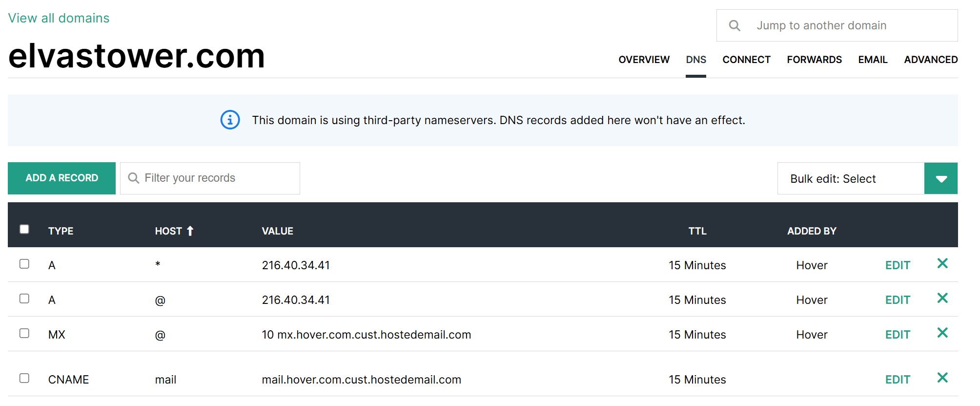This screenshot has width=980, height=406.
Task: Click the third-party nameservers notice text
Action: 498,120
